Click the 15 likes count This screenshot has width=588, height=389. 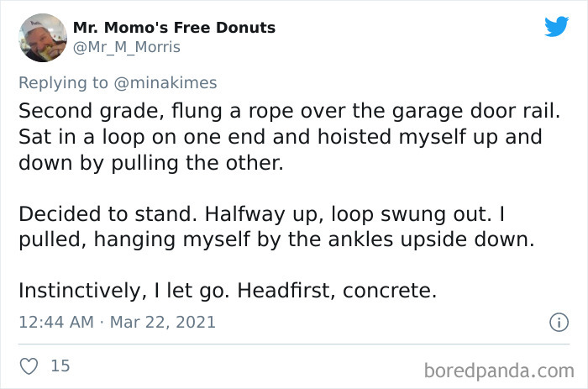pos(60,365)
